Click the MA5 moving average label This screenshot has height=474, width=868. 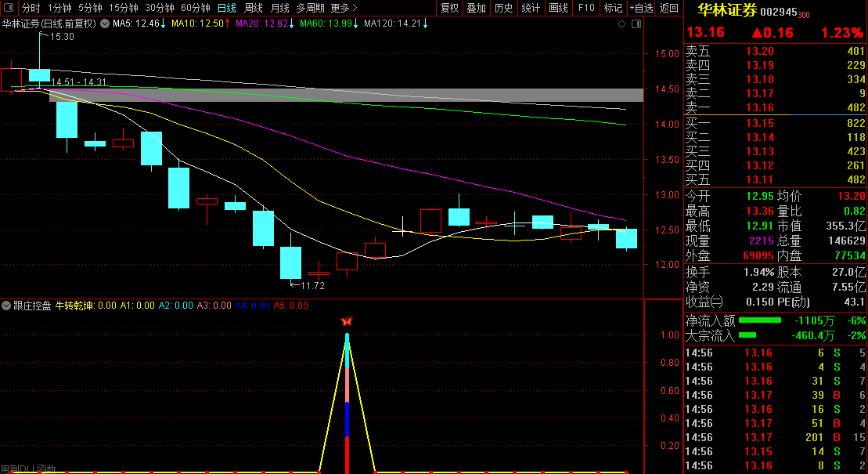click(x=137, y=24)
